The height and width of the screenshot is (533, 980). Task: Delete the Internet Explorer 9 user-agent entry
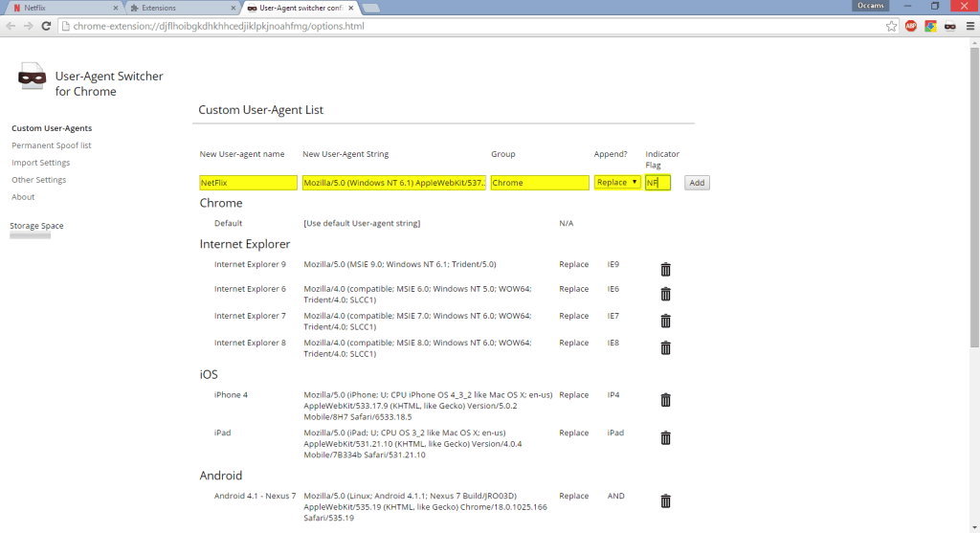tap(666, 269)
